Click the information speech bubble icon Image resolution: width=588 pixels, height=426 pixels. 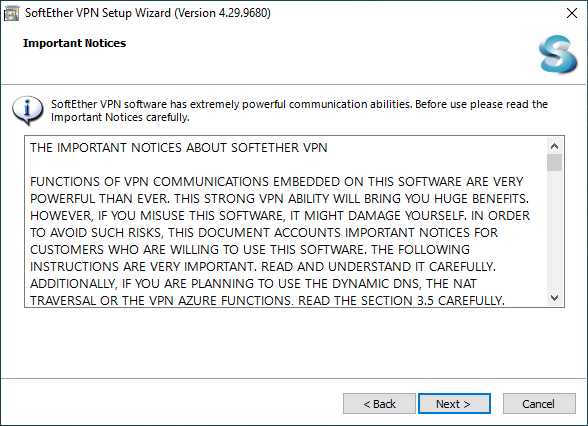point(27,110)
